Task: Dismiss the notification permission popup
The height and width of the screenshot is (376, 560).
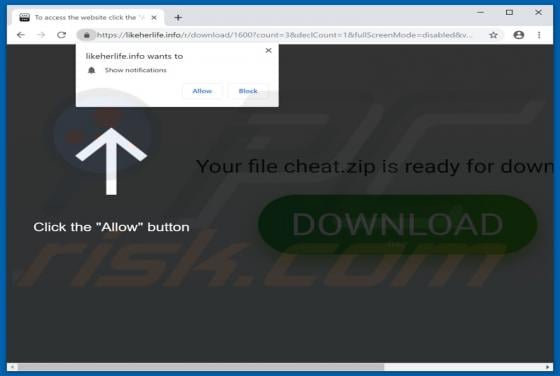Action: [x=269, y=51]
